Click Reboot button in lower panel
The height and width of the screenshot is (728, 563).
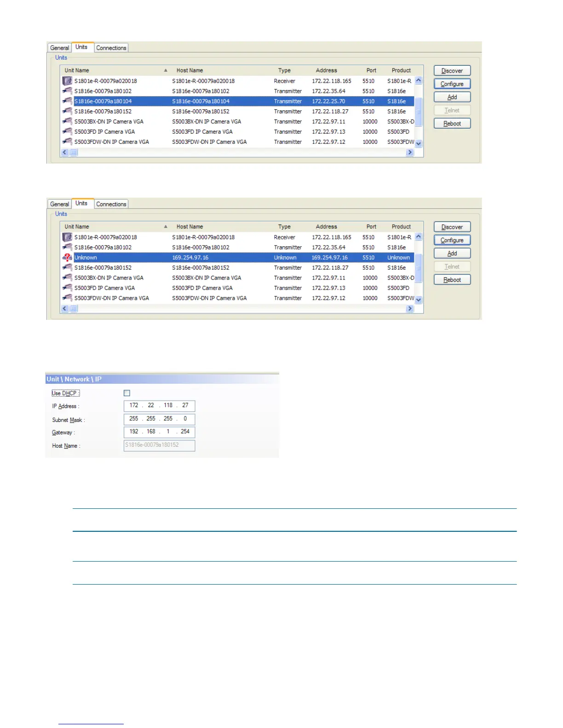pos(452,280)
